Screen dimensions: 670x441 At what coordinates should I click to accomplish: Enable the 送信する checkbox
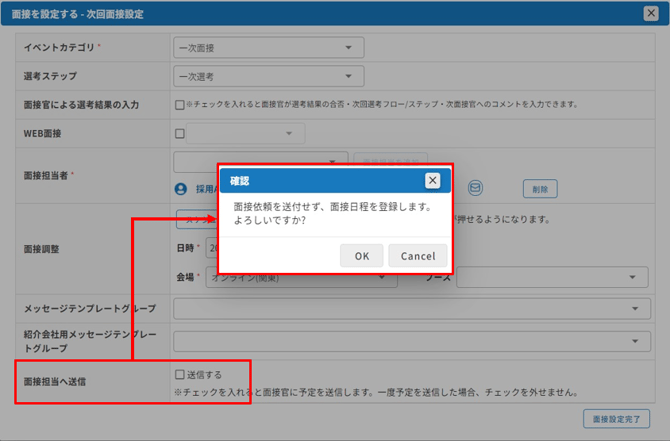point(180,375)
